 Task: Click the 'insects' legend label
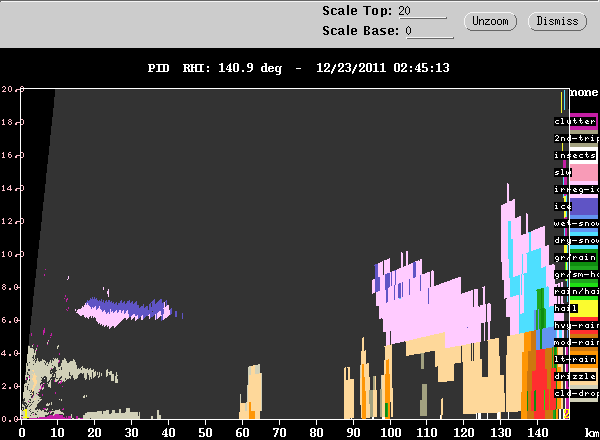click(575, 155)
